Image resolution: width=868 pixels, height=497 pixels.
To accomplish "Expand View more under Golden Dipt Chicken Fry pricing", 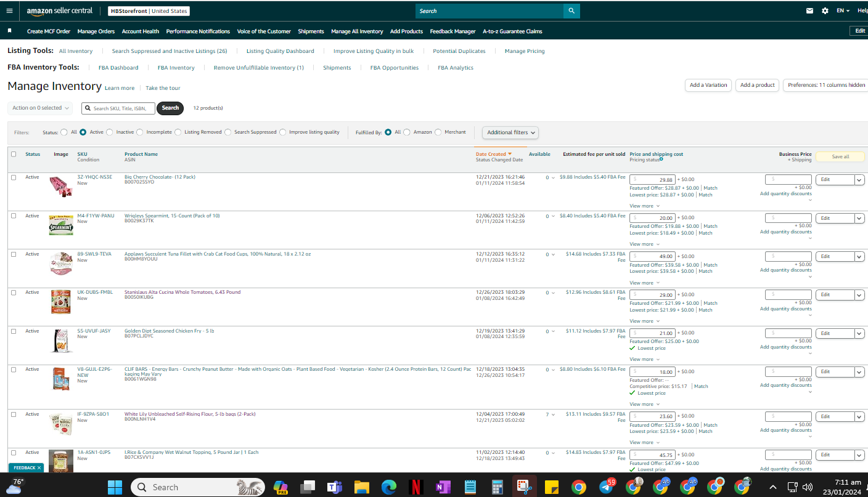I will point(644,359).
